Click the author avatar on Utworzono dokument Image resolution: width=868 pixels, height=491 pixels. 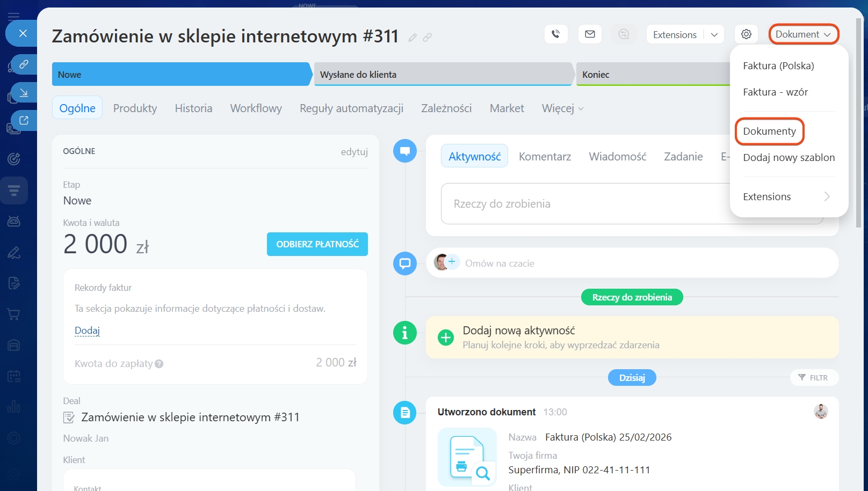click(x=821, y=412)
